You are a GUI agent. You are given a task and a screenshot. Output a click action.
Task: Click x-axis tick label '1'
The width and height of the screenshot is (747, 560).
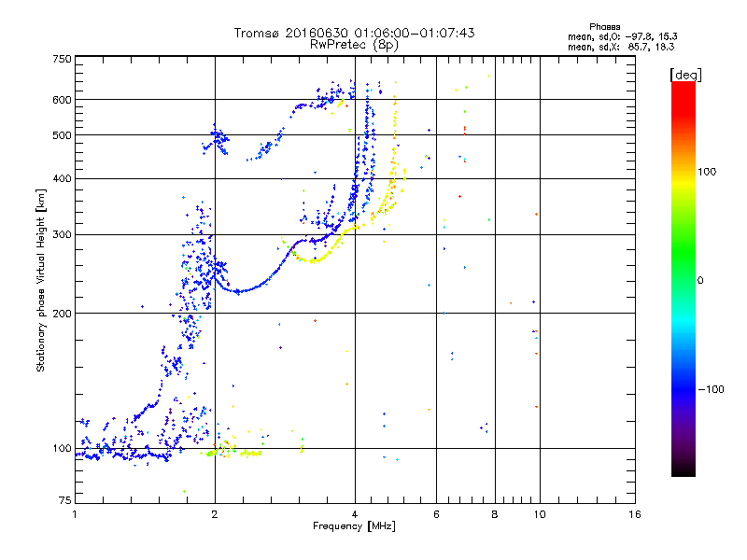click(75, 514)
